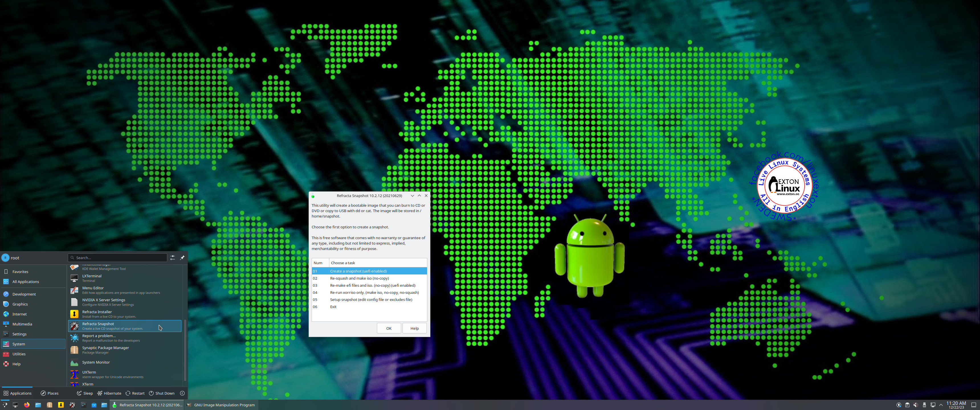Expand hidden system tray icons arrow

(941, 405)
